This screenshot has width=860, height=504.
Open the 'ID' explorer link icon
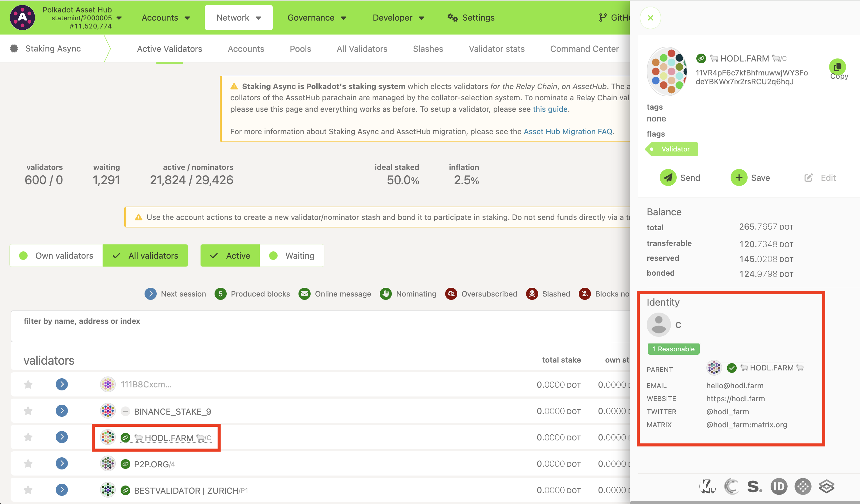tap(778, 486)
